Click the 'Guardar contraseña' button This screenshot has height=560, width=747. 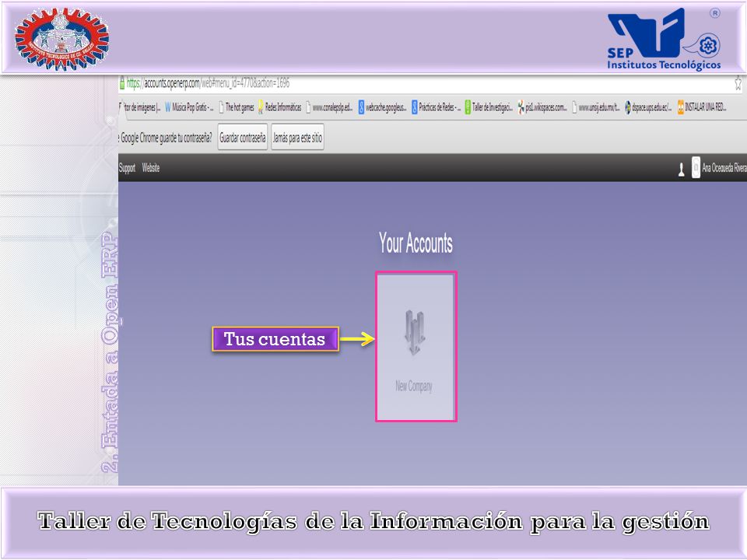243,138
